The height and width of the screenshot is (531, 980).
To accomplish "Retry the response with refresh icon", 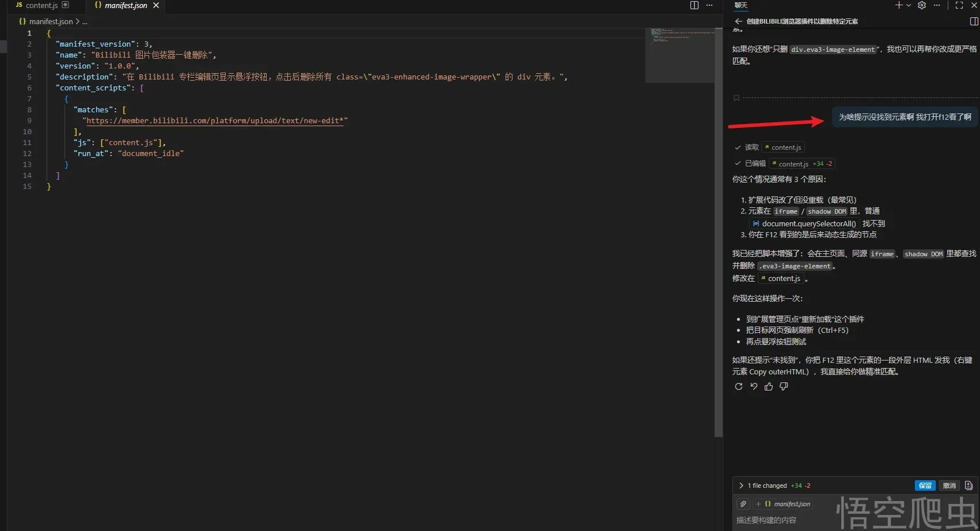I will (739, 386).
